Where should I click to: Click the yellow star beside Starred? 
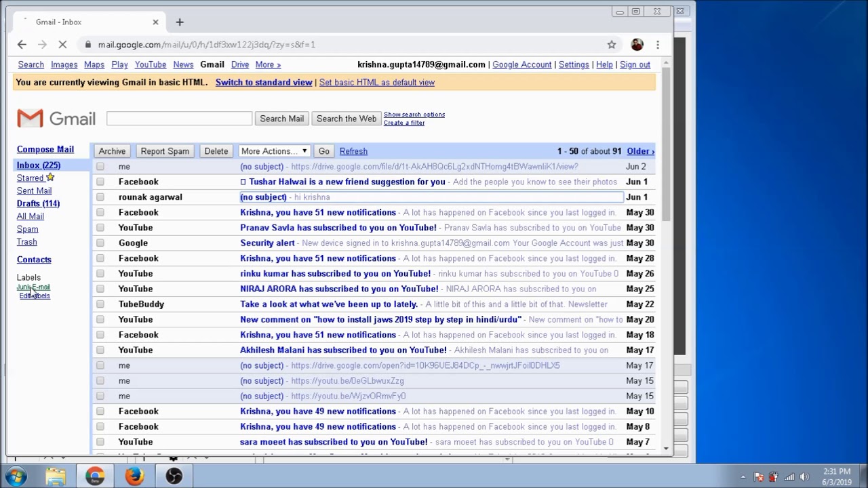click(50, 178)
